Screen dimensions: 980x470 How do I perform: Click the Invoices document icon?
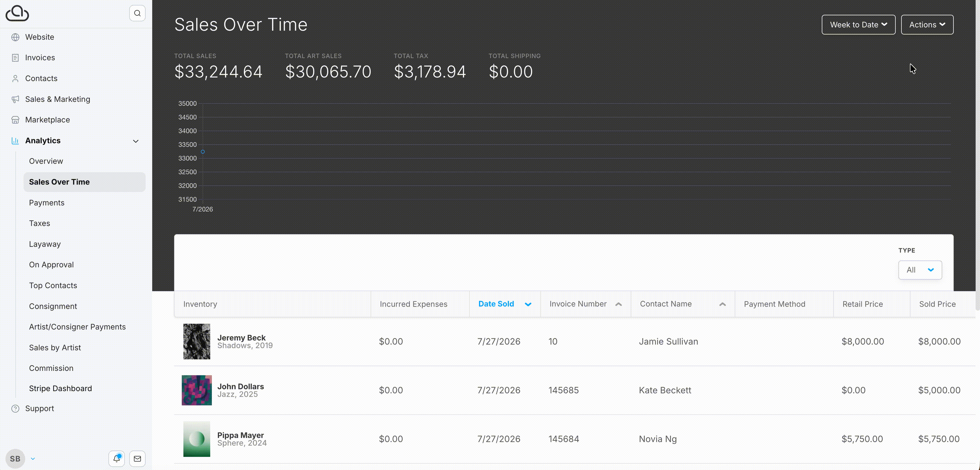pyautogui.click(x=15, y=58)
